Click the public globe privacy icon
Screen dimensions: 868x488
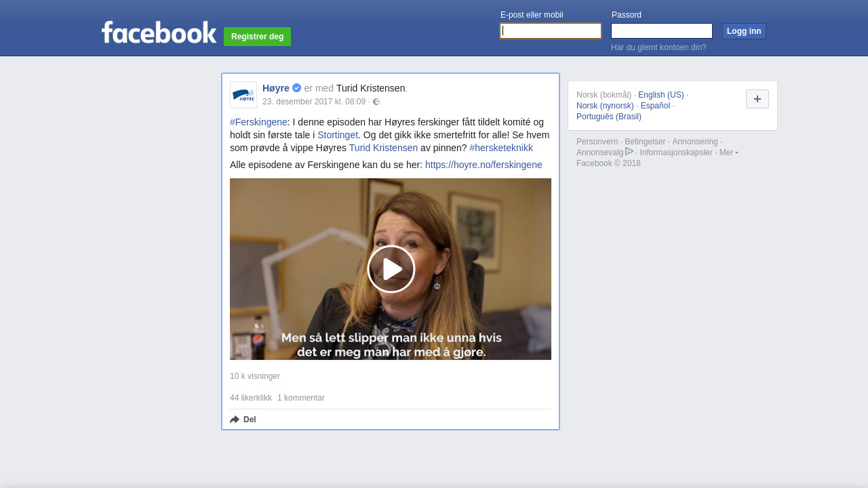pyautogui.click(x=376, y=102)
